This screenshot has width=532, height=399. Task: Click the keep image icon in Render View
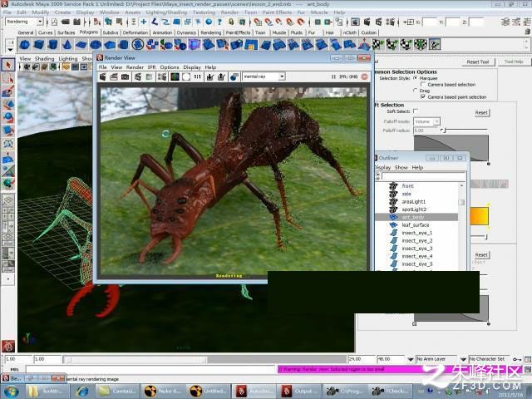pyautogui.click(x=210, y=76)
